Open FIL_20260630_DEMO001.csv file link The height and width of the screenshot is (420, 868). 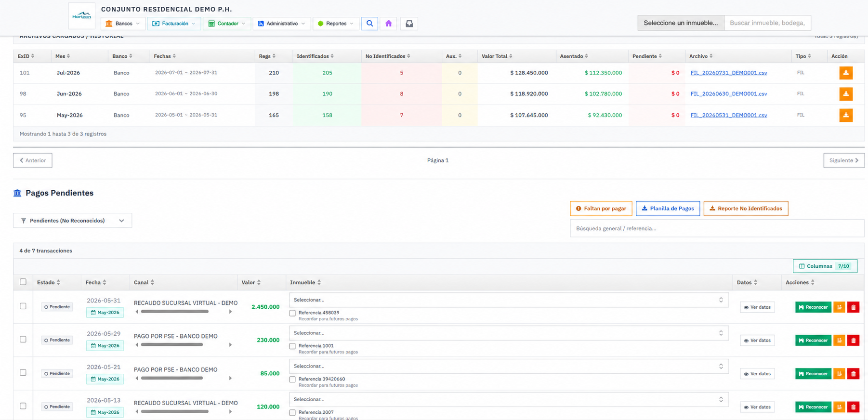coord(729,94)
